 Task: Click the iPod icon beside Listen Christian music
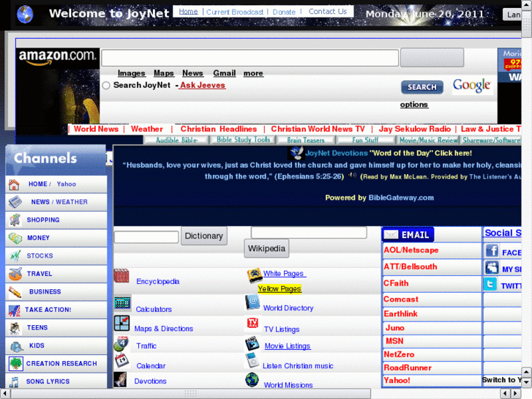point(252,361)
